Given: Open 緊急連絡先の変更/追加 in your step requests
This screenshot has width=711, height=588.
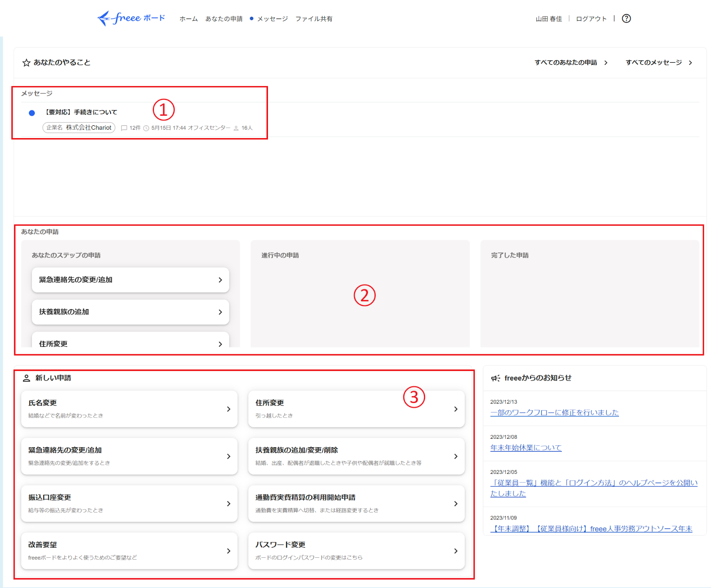Looking at the screenshot, I should (x=130, y=280).
